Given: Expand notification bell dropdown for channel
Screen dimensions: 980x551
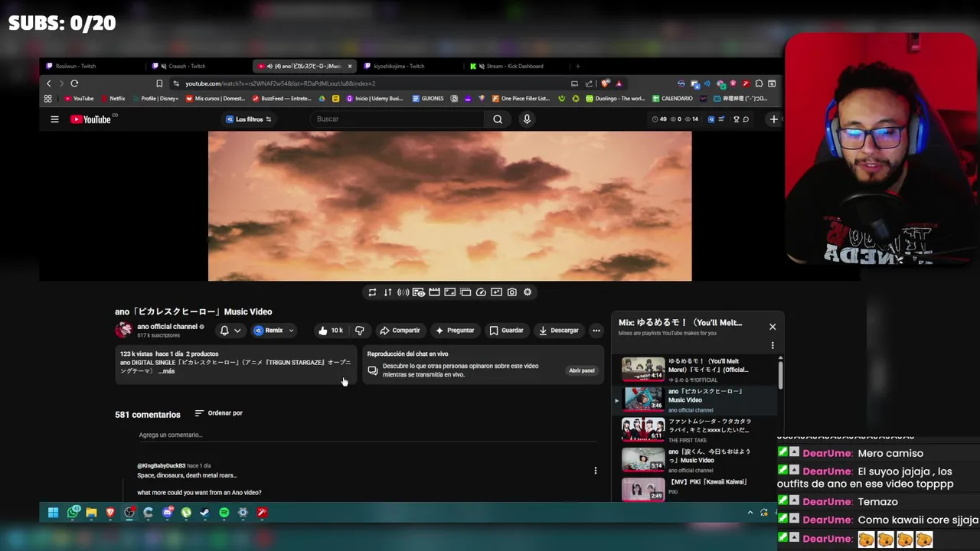Looking at the screenshot, I should [237, 331].
